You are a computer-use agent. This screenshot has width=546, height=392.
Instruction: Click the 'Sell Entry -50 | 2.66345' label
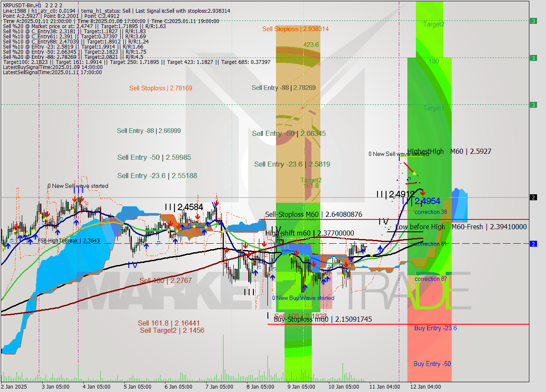coord(289,133)
